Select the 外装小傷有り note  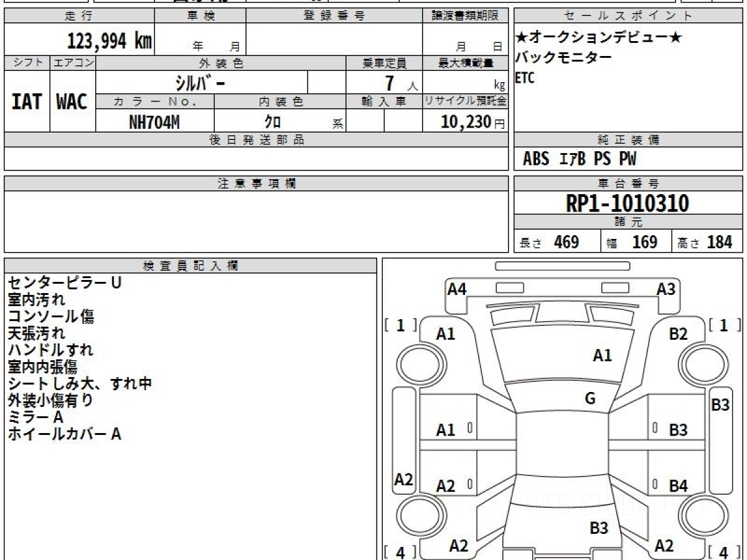[50, 400]
